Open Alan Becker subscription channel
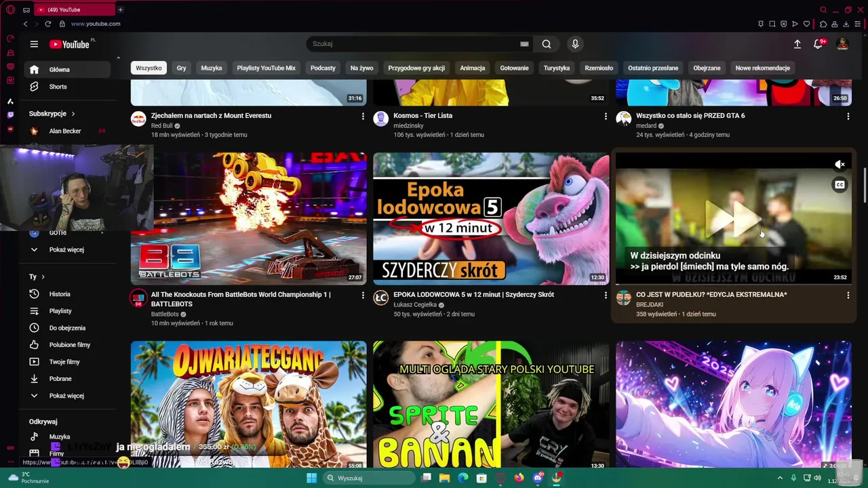868x488 pixels. 66,131
